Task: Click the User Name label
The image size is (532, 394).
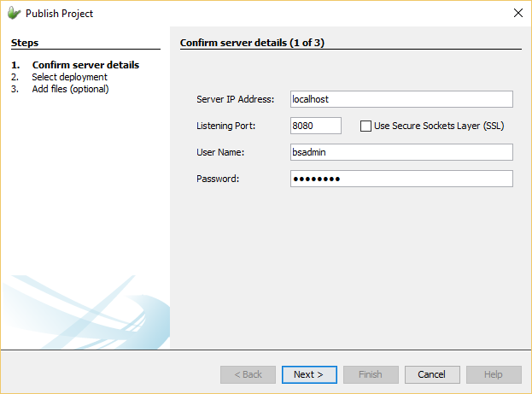Action: (220, 153)
